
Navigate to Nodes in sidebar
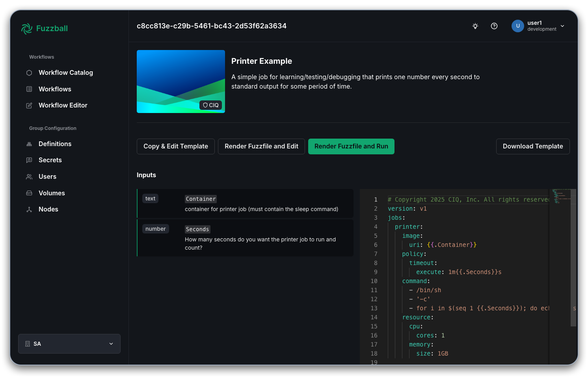tap(48, 209)
